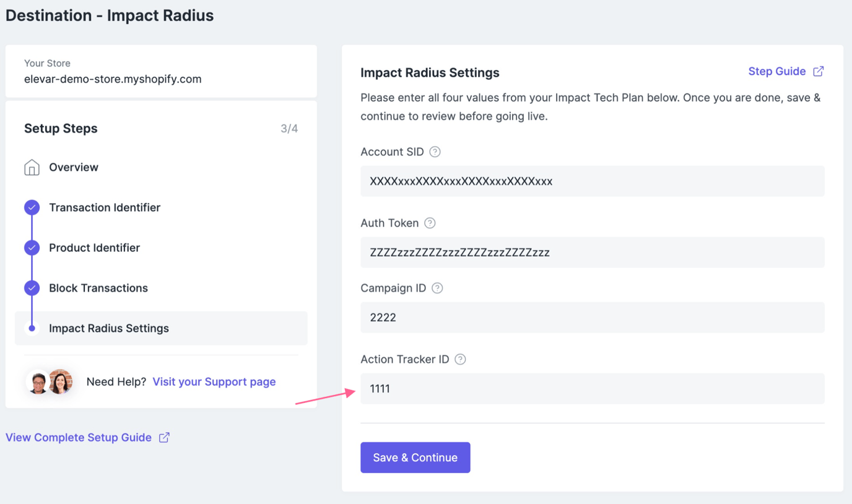Click the Auth Token question mark icon

430,222
